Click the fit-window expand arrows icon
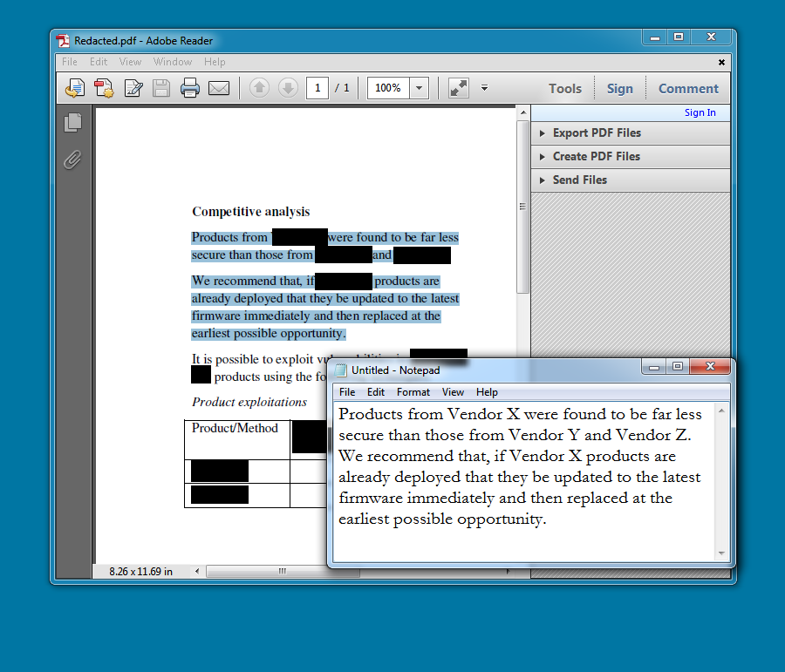This screenshot has height=672, width=785. 459,89
